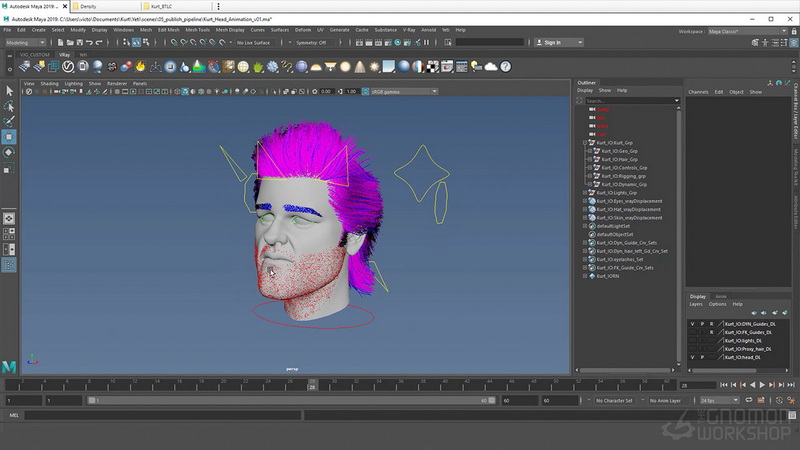Click frame 28 marker on timeline
Image resolution: width=800 pixels, height=450 pixels.
(x=312, y=385)
